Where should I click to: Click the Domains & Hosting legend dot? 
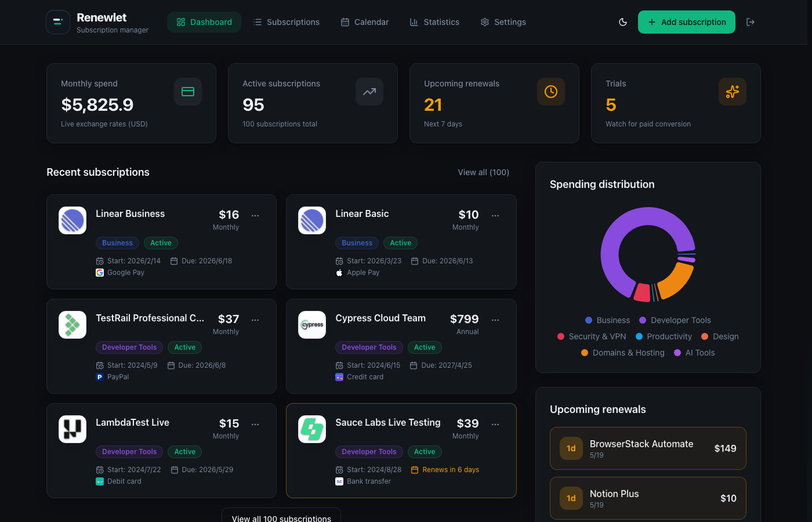click(x=585, y=353)
